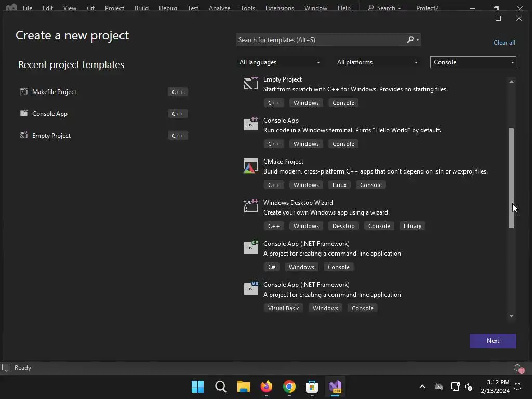Click the muted volume icon in system tray
This screenshot has width=532, height=399.
(469, 387)
